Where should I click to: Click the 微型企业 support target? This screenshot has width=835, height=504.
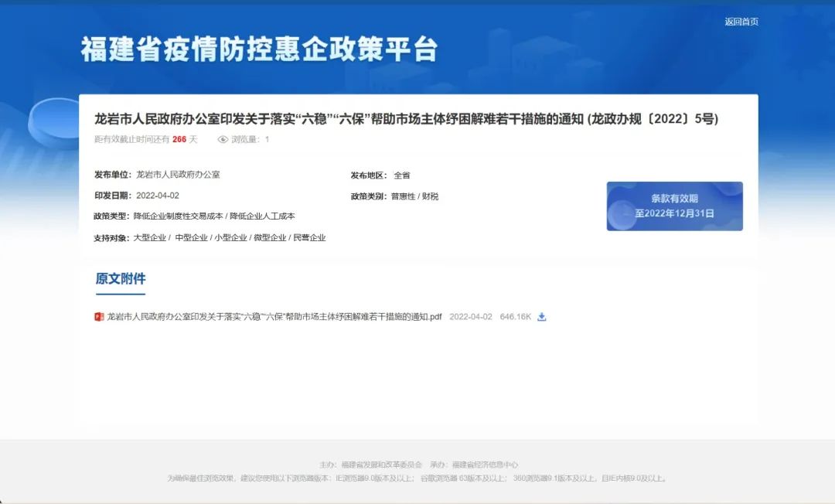270,238
